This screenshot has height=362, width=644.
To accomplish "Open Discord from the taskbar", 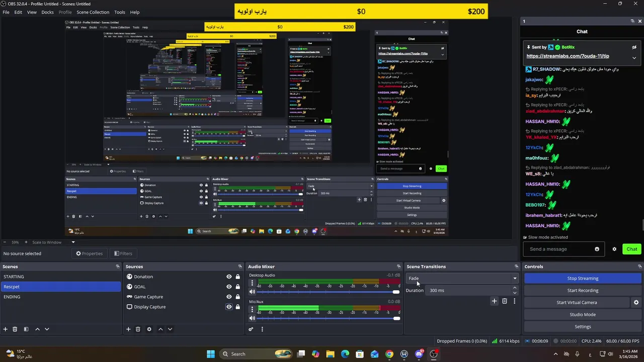I will [419, 354].
